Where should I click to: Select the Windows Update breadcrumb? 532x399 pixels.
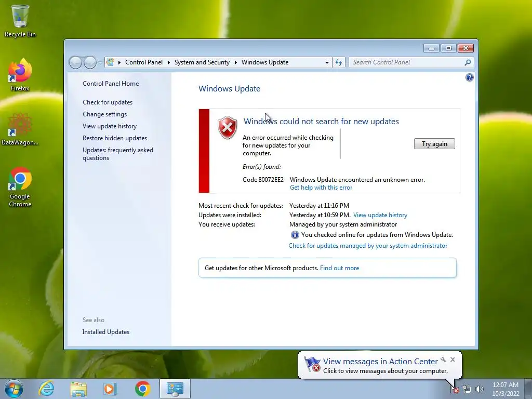click(x=265, y=62)
